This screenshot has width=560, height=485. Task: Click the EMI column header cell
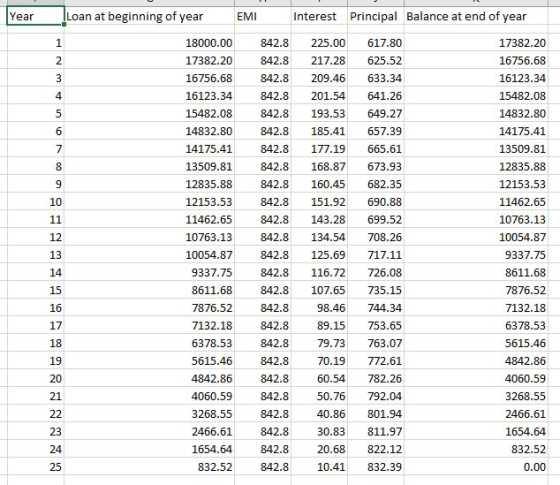263,16
